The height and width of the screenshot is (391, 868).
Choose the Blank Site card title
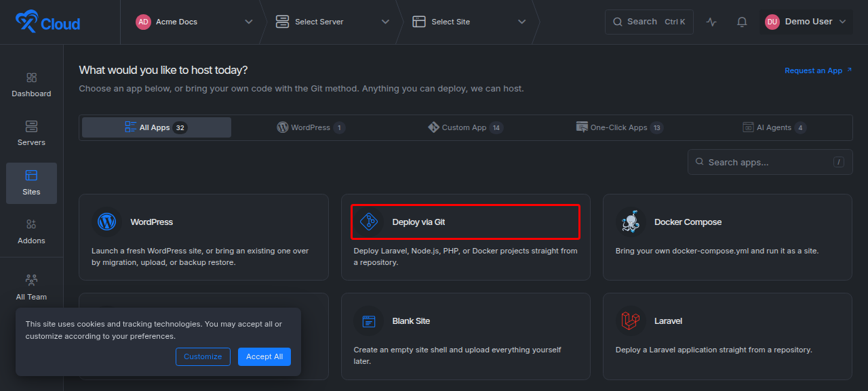click(x=411, y=321)
